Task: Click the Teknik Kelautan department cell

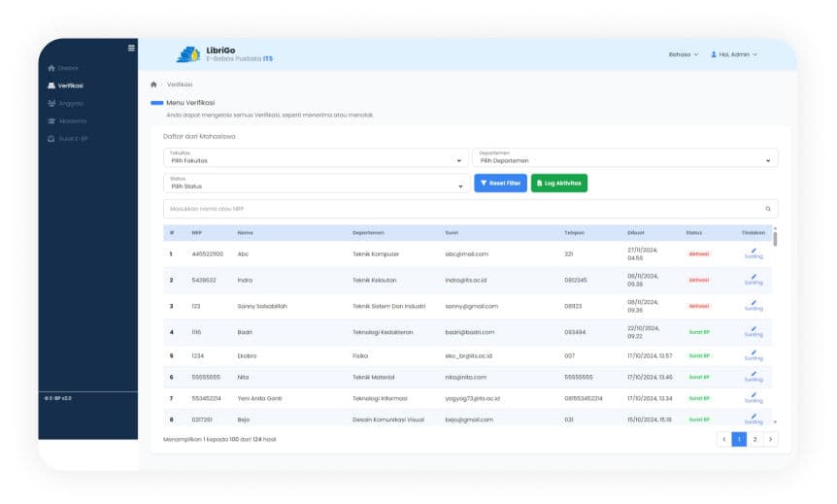Action: coord(374,281)
